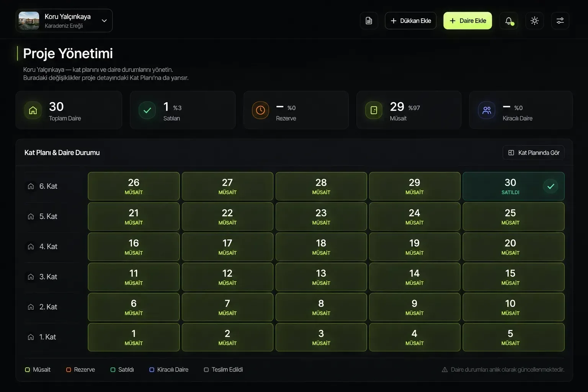The image size is (588, 392).
Task: Click the Kiracılı Daire legend swatch
Action: coord(152,370)
